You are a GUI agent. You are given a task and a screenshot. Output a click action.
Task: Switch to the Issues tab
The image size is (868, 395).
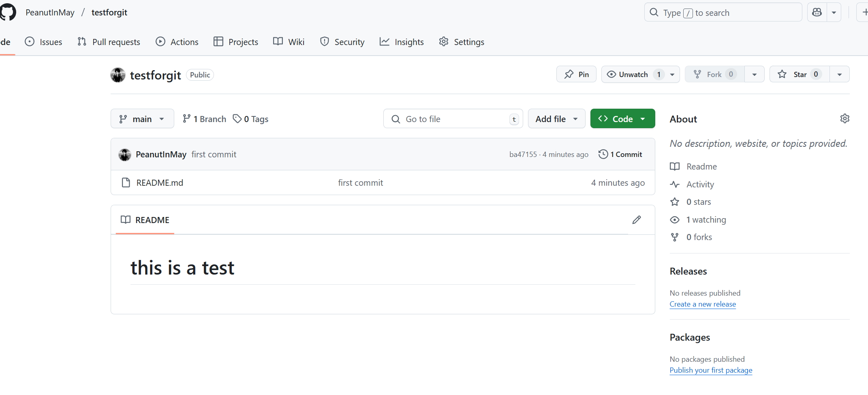point(43,42)
